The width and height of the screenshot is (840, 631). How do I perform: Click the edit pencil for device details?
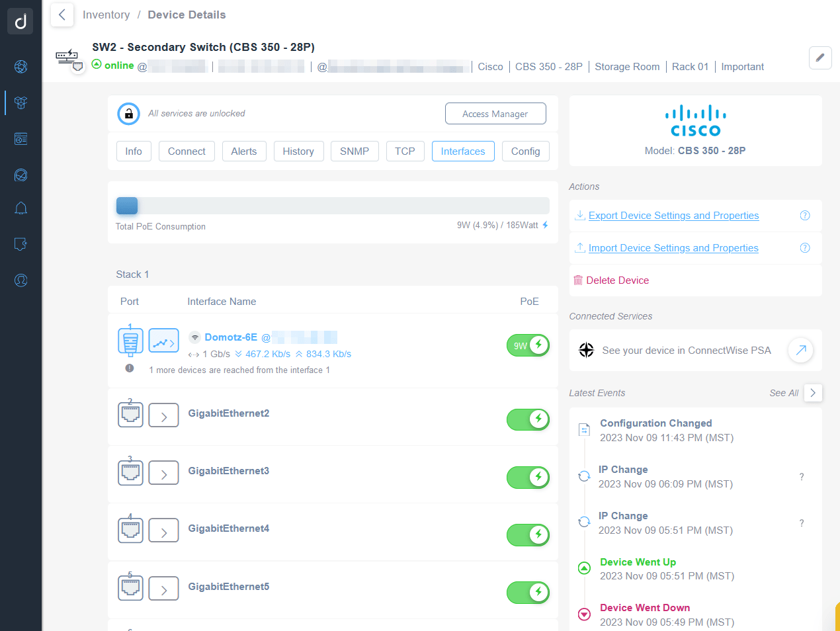click(x=820, y=58)
